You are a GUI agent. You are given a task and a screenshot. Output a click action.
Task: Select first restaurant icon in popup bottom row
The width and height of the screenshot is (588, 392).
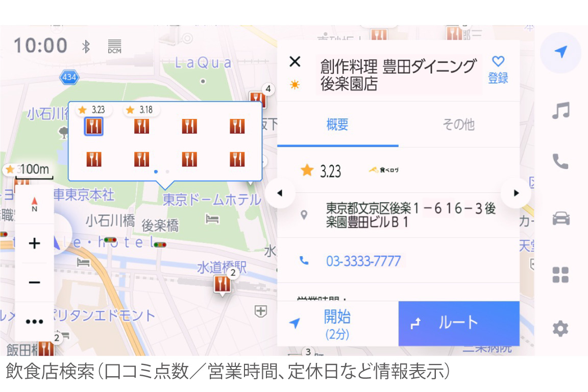pos(93,159)
